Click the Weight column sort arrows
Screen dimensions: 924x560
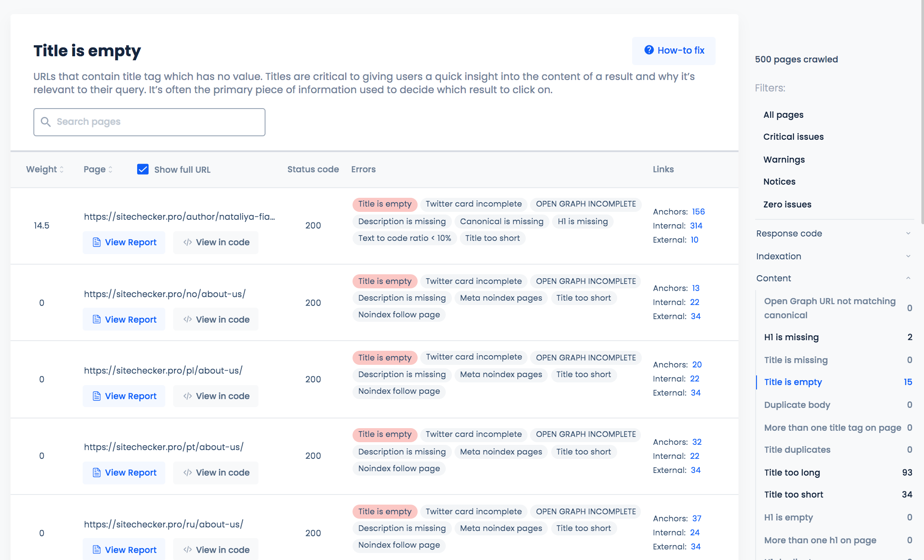(x=62, y=170)
